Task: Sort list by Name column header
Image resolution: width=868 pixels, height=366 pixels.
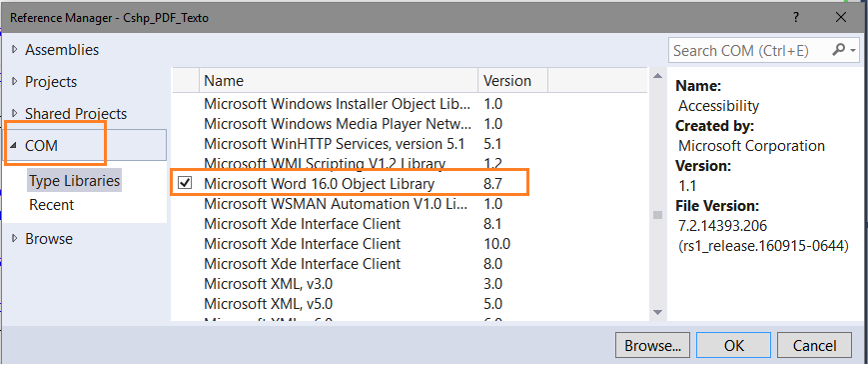Action: [339, 81]
